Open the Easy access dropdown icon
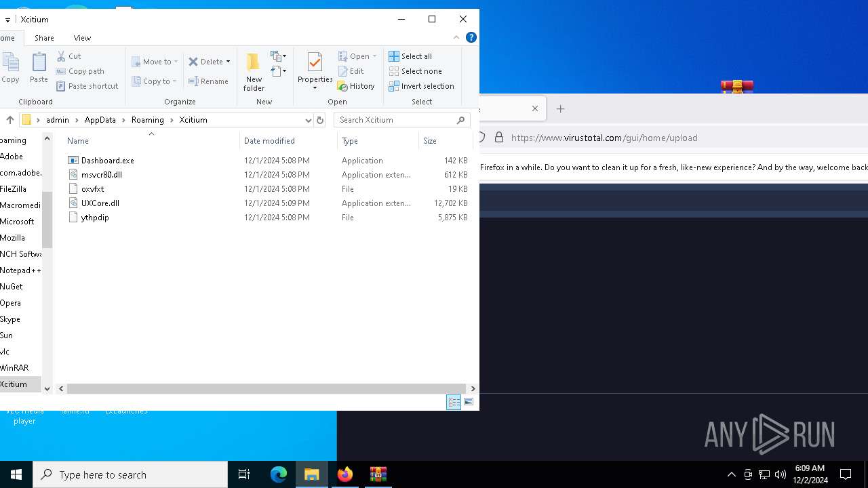Image resolution: width=868 pixels, height=488 pixels. pyautogui.click(x=278, y=70)
